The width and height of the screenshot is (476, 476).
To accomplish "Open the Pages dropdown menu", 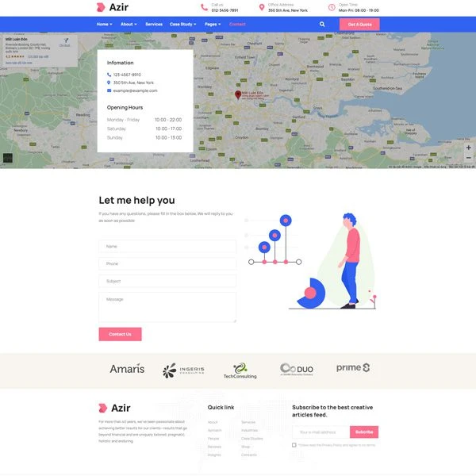I will [x=212, y=25].
